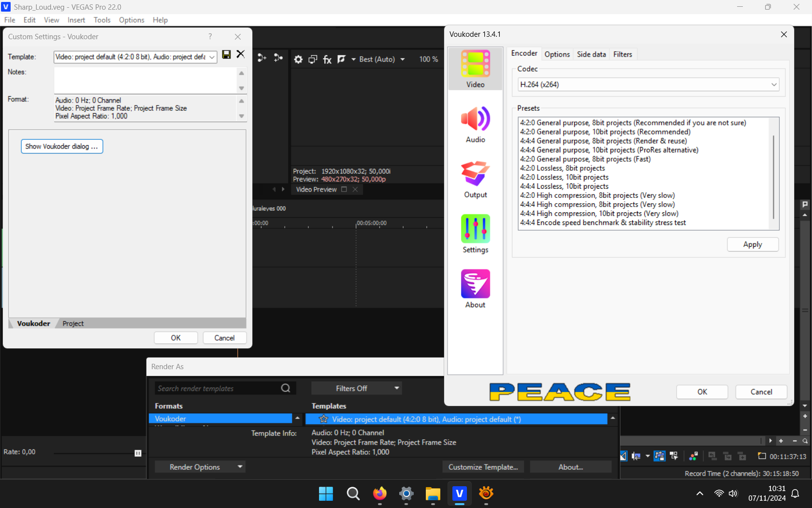The image size is (812, 508).
Task: Click the delete template X icon
Action: point(240,55)
